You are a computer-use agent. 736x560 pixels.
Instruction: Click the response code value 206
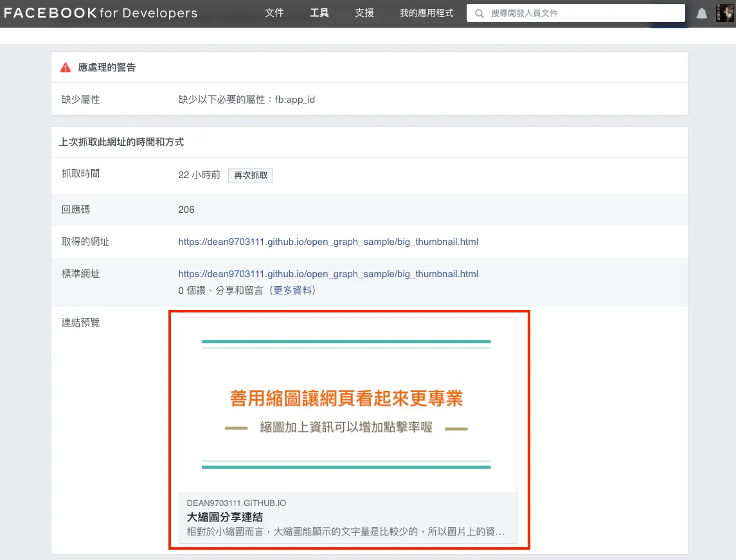[x=186, y=210]
